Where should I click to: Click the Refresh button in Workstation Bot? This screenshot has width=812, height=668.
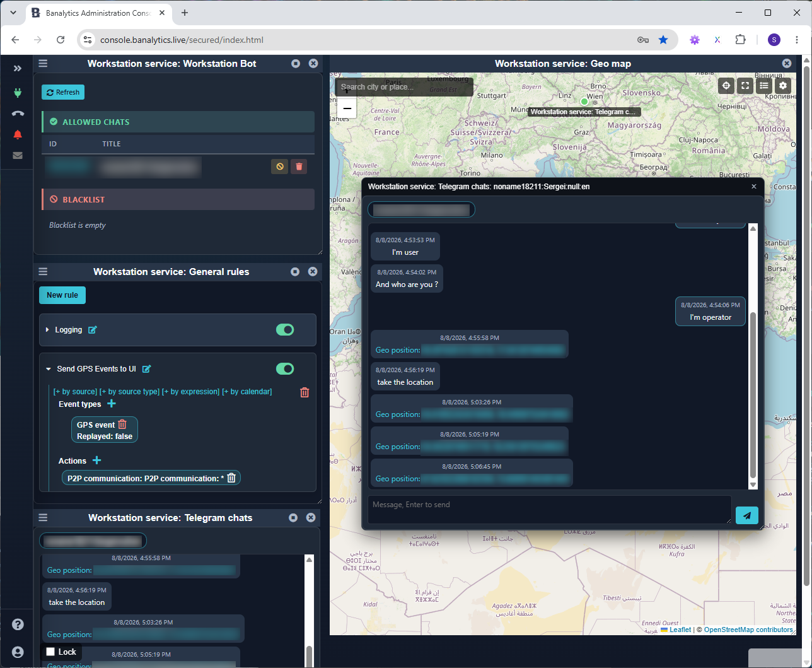pyautogui.click(x=63, y=92)
